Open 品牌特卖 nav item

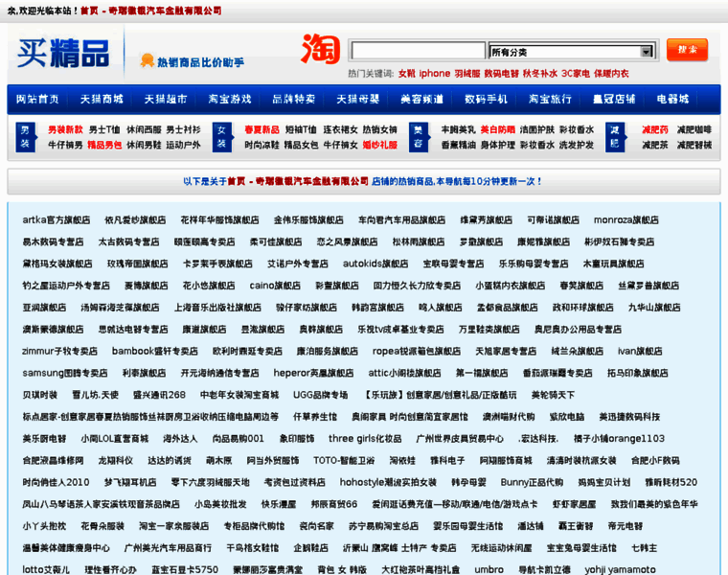pos(294,99)
